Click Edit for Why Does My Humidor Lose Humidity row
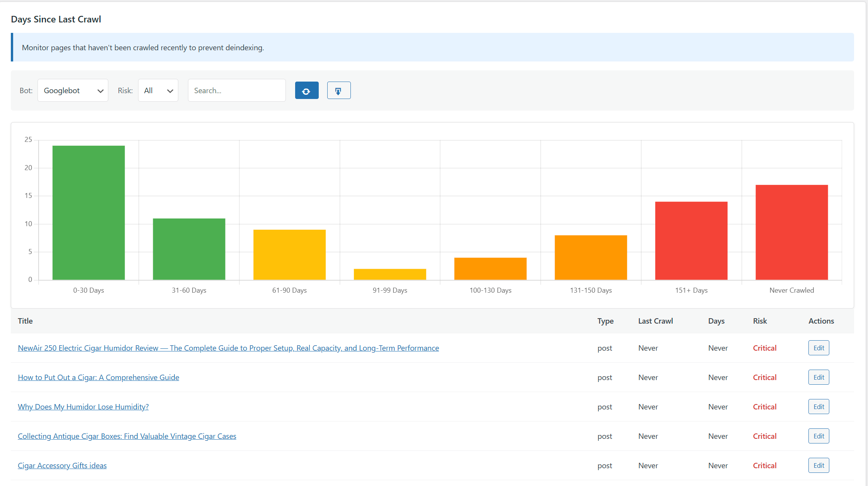 point(818,407)
